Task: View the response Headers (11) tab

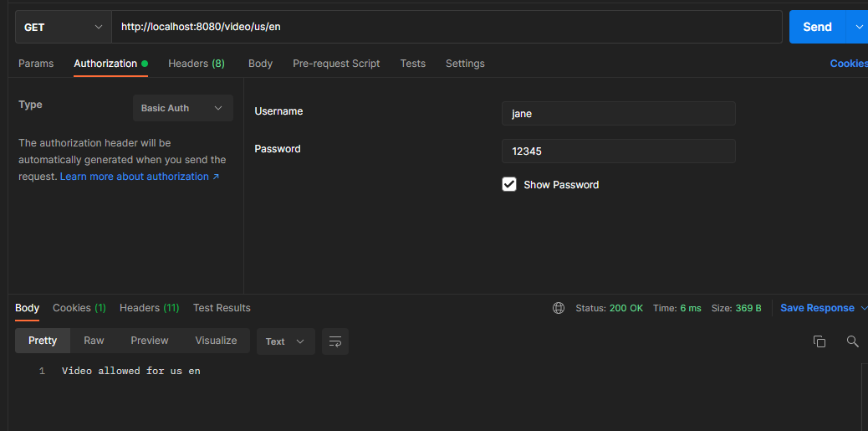Action: pyautogui.click(x=150, y=308)
